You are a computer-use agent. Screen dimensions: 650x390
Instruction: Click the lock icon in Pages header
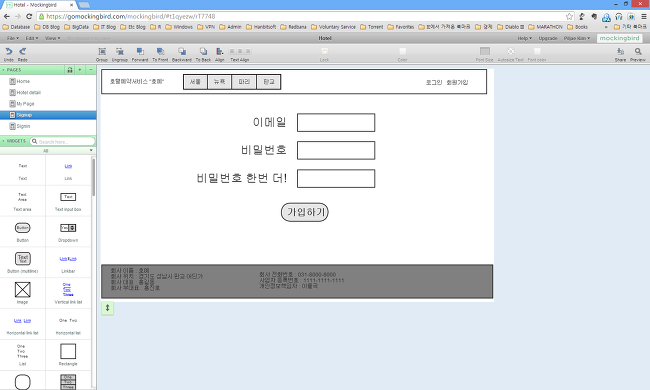(70, 70)
